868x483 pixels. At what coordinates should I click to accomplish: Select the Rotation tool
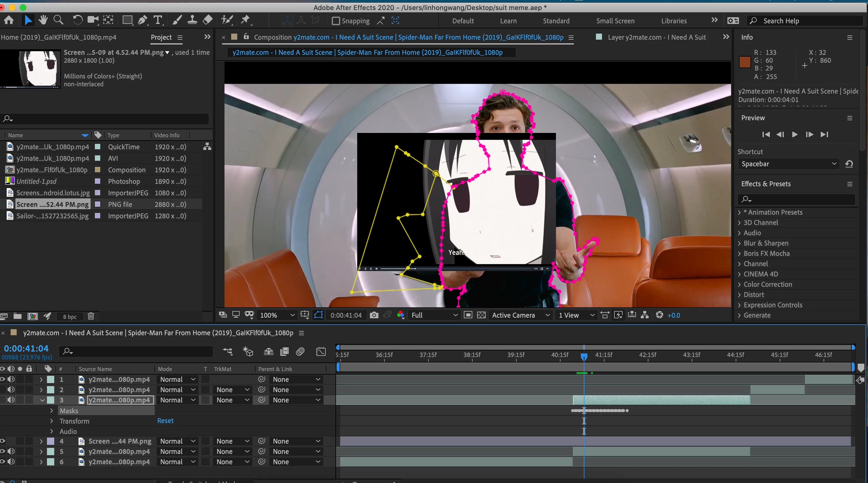77,21
